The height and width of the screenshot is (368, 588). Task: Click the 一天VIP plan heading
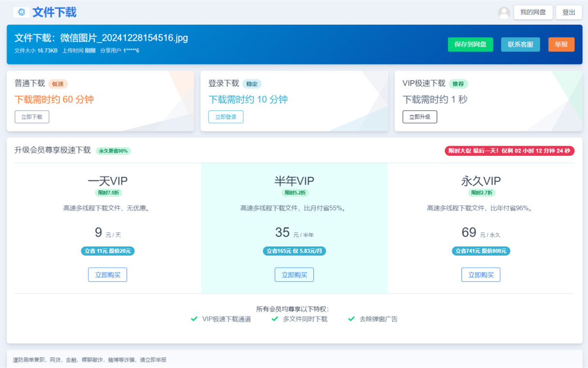107,181
